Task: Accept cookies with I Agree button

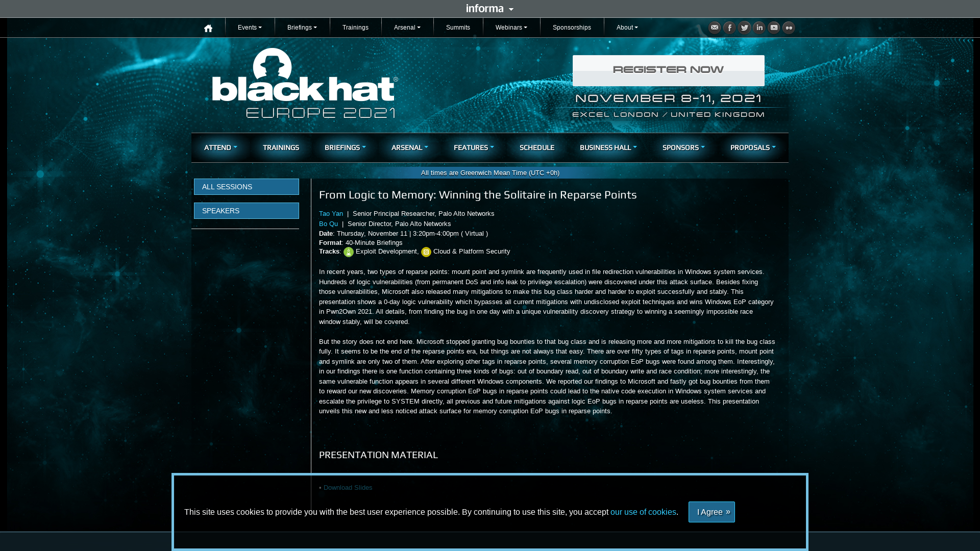Action: (x=712, y=512)
